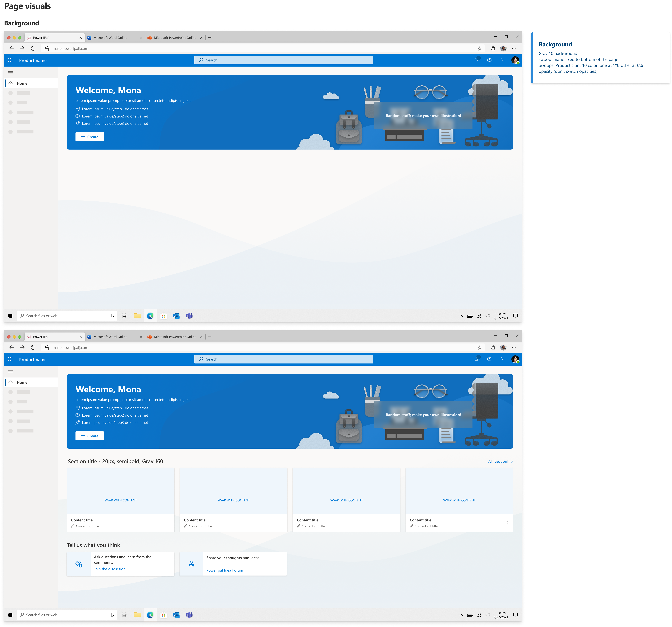Click the browser refresh icon

[x=33, y=48]
